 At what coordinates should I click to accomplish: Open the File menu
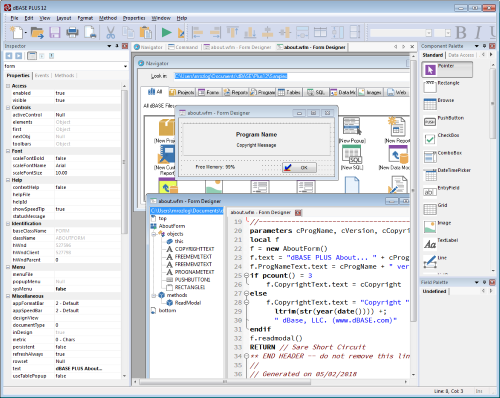click(x=14, y=18)
